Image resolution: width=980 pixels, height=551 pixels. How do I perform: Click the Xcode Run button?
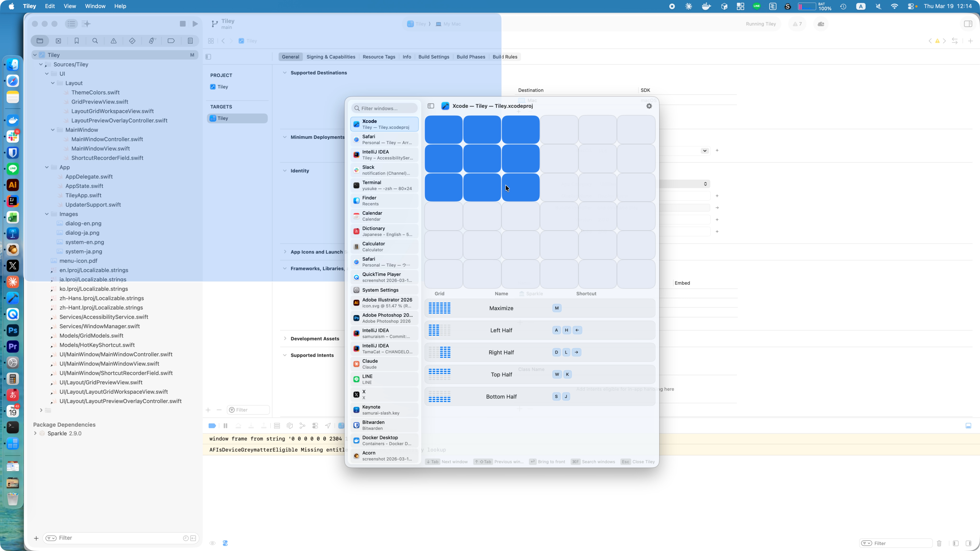(x=195, y=24)
